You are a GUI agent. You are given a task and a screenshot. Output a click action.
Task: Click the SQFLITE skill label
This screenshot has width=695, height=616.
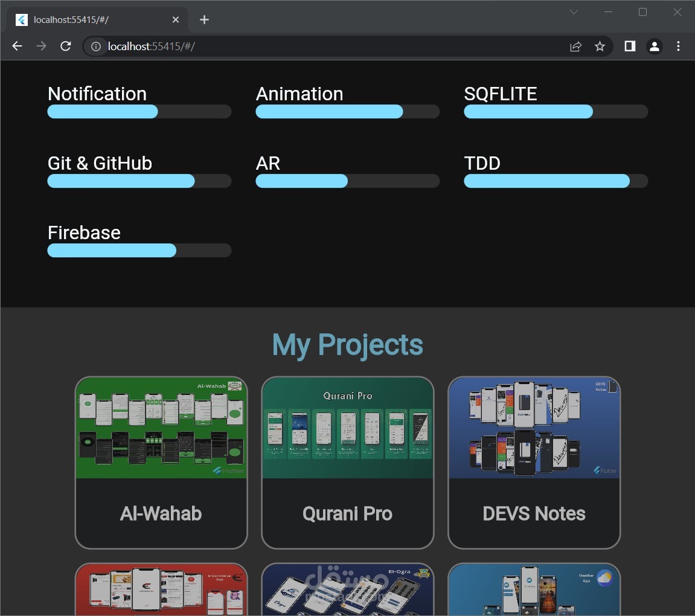[501, 94]
